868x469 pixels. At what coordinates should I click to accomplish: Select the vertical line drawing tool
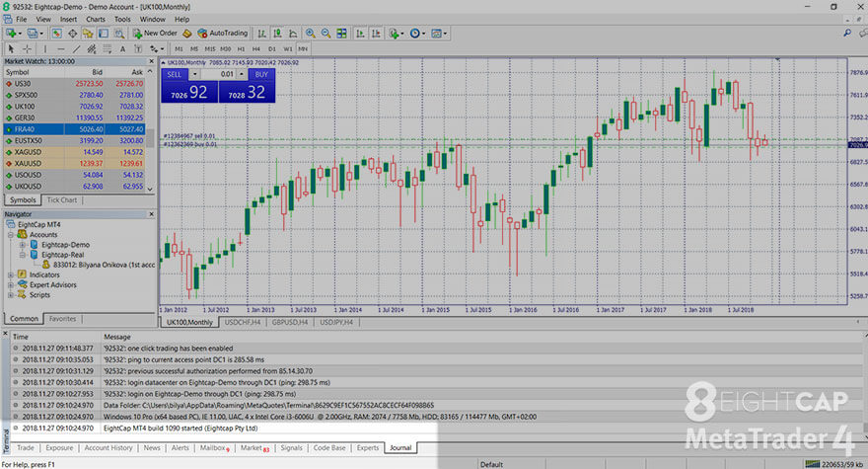[44, 48]
